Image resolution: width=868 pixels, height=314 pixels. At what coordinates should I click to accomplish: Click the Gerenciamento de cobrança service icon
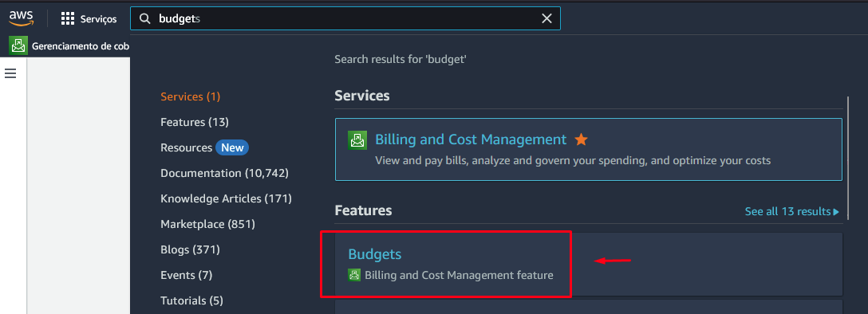pos(18,46)
